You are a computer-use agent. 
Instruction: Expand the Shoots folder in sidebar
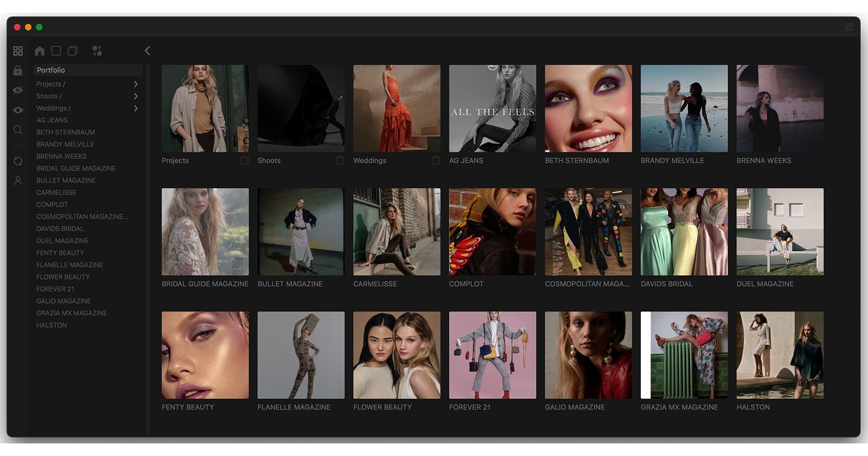point(136,96)
